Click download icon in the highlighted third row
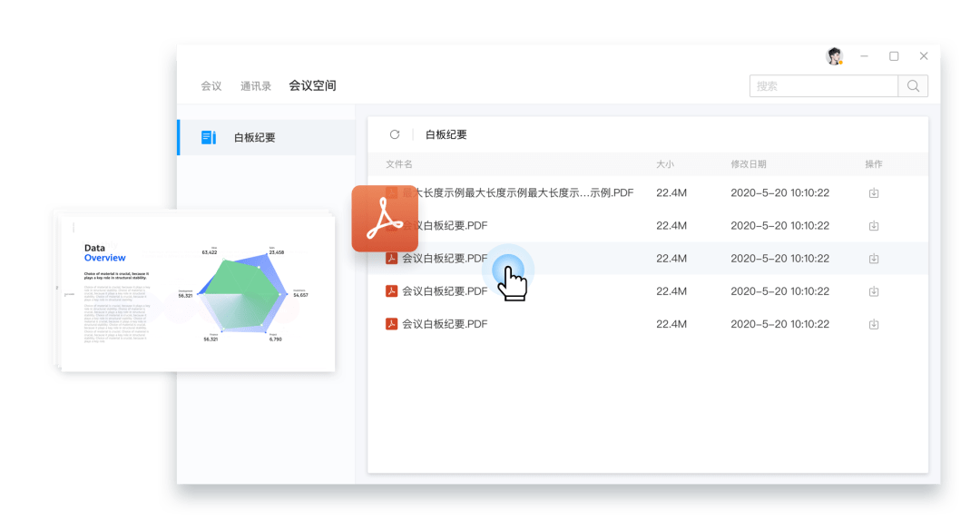 pos(873,259)
